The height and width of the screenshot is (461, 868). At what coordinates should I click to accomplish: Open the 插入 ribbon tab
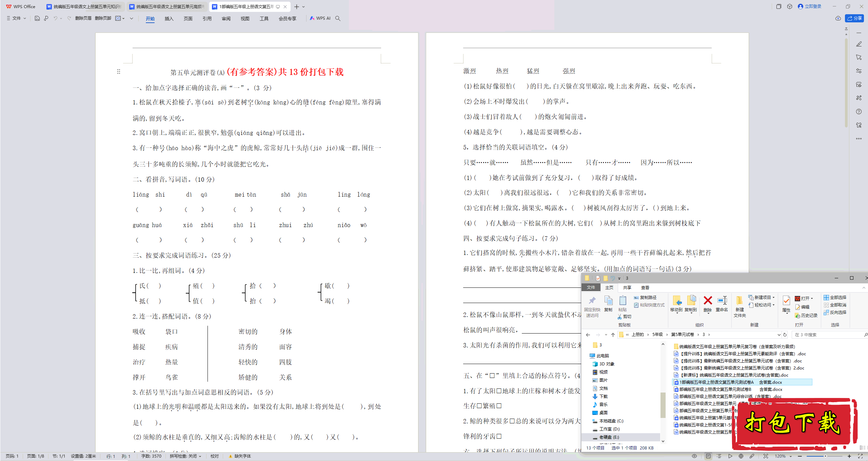pyautogui.click(x=169, y=19)
